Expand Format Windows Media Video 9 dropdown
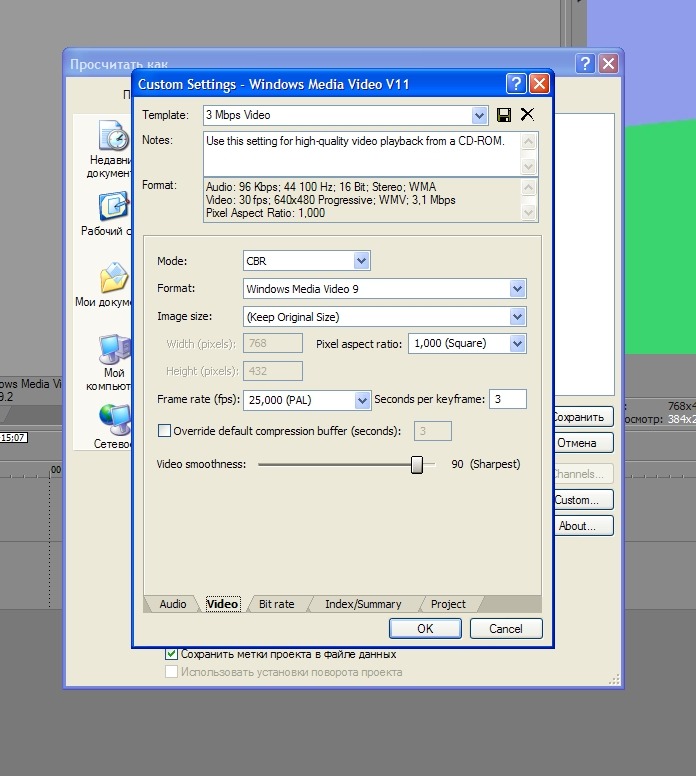Viewport: 696px width, 776px height. pos(517,289)
